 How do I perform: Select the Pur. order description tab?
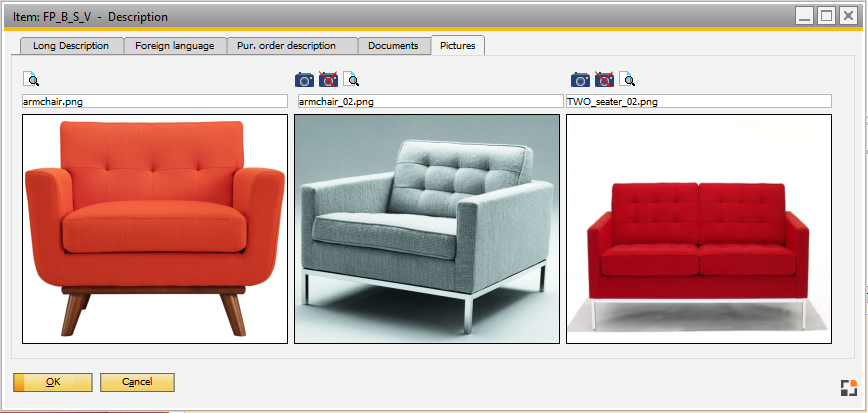tap(291, 46)
